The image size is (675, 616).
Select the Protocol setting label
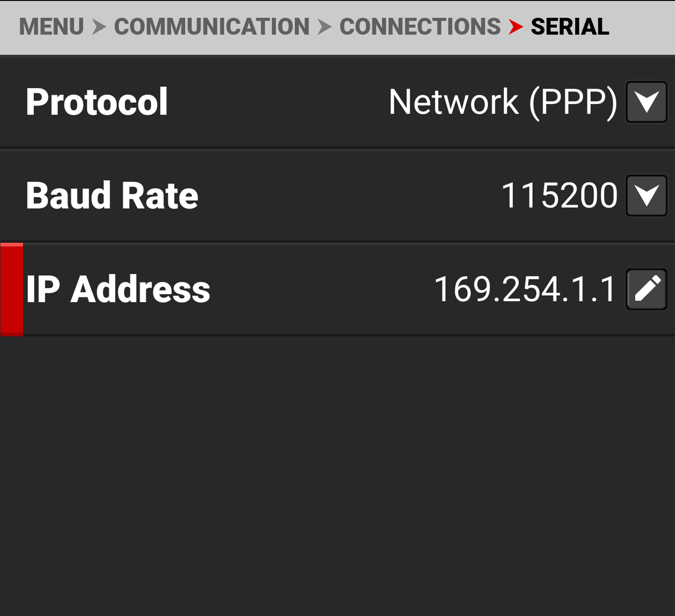97,102
